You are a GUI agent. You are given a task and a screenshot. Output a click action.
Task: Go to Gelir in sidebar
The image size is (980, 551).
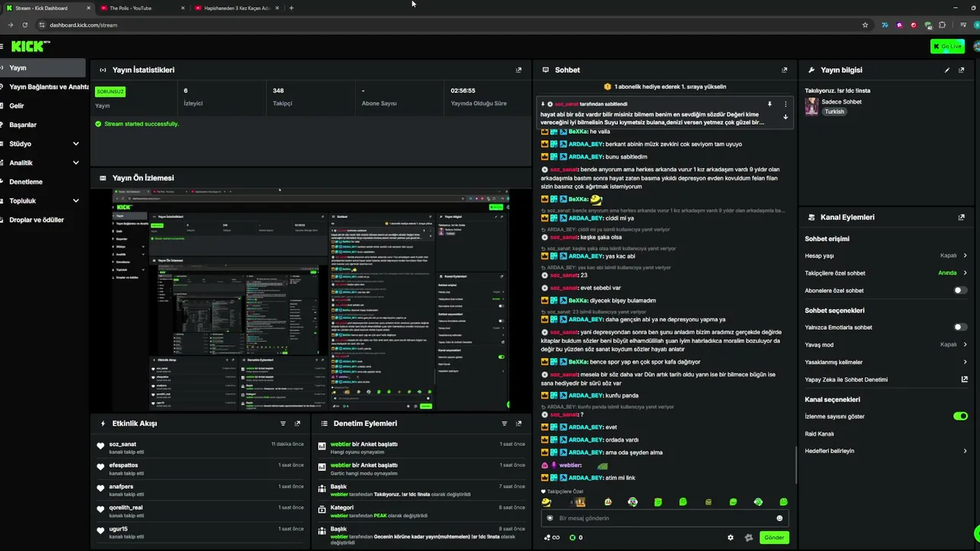[x=43, y=106]
